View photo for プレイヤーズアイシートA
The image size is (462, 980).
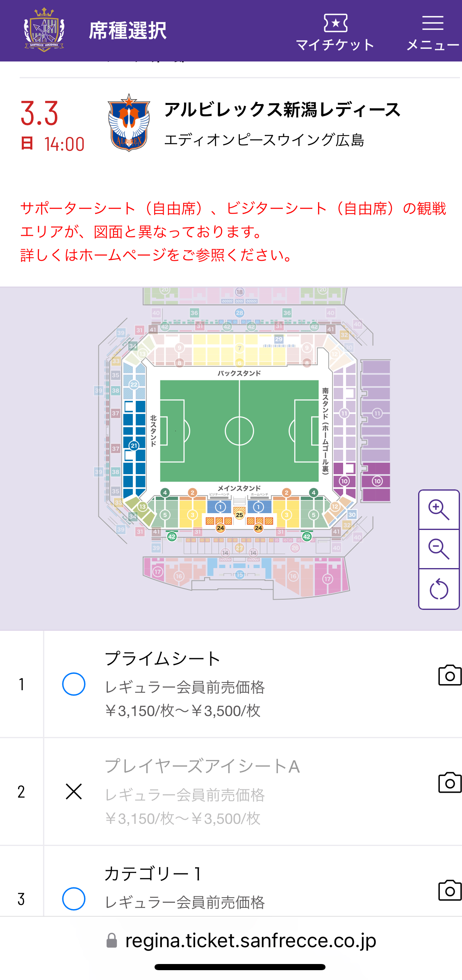click(450, 782)
